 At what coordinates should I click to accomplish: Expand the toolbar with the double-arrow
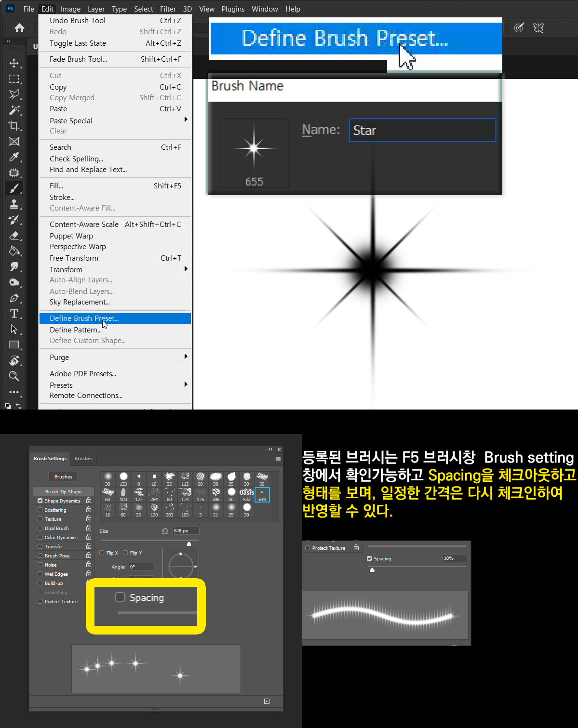tap(8, 41)
